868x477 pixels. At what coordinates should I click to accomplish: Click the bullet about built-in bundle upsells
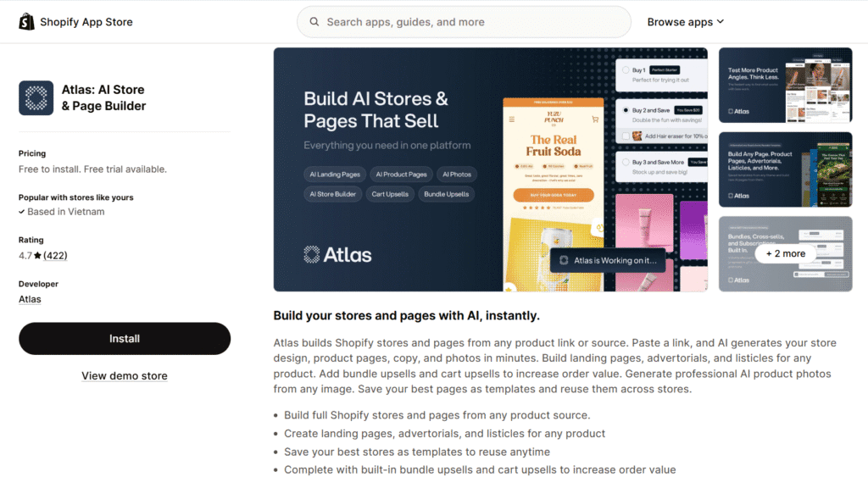(x=480, y=470)
